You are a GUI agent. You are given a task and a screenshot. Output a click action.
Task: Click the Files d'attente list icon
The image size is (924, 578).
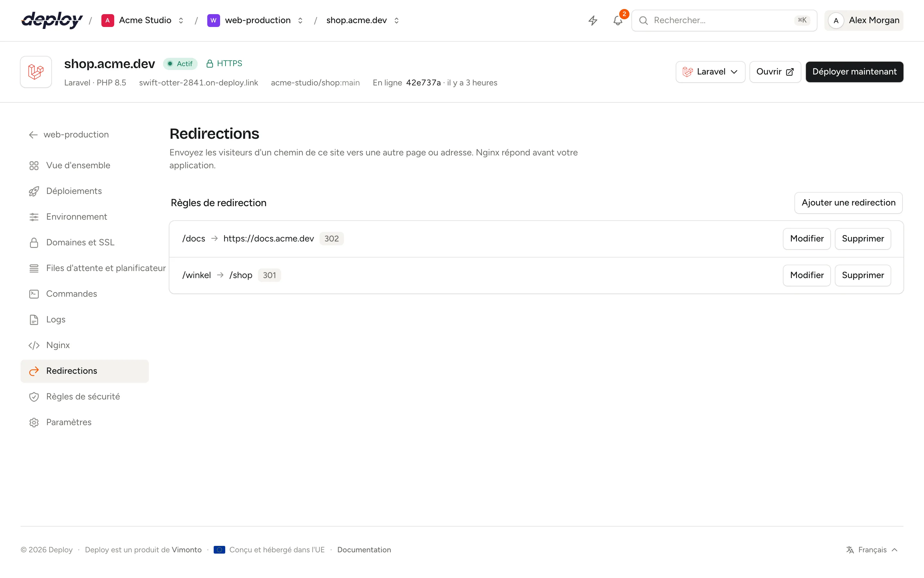pos(34,268)
